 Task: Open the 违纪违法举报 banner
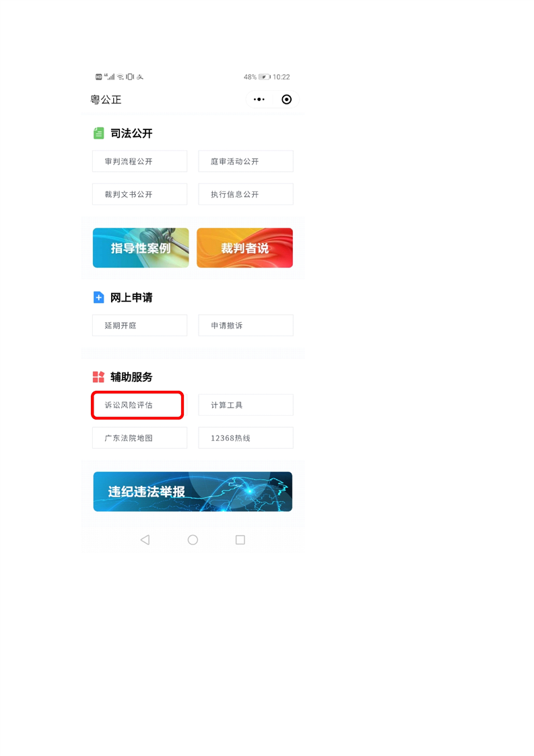pos(193,491)
